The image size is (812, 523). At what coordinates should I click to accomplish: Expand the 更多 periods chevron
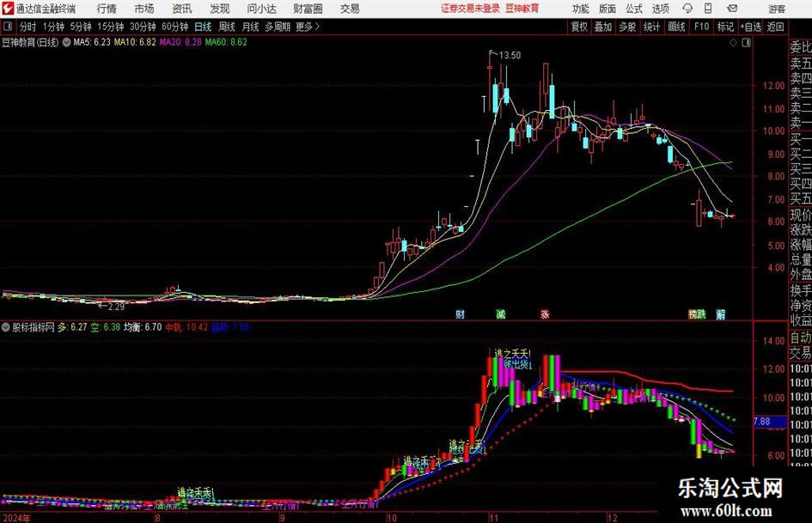308,27
